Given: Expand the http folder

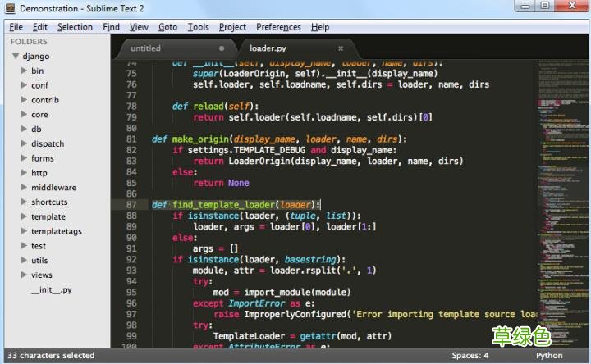Looking at the screenshot, I should point(24,172).
